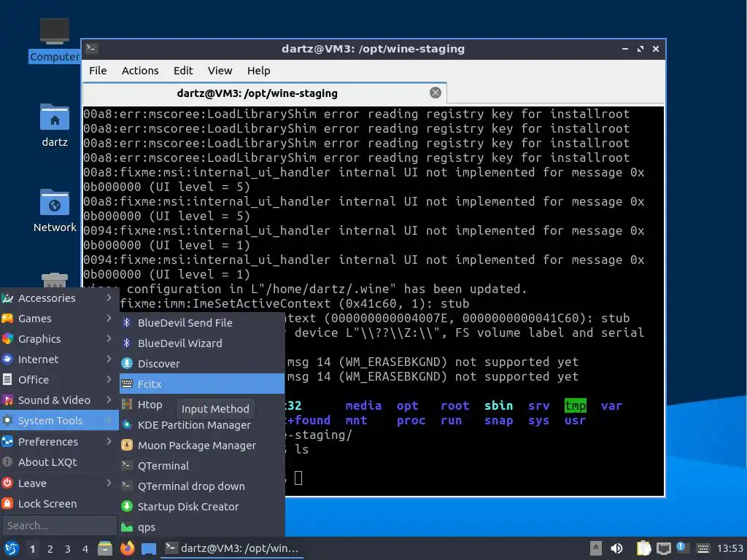The width and height of the screenshot is (747, 560).
Task: Click the Games category icon
Action: pyautogui.click(x=7, y=319)
